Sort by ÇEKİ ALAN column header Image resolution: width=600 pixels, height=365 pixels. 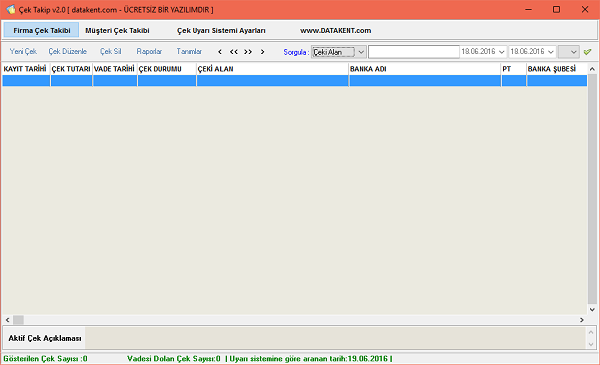[272, 69]
